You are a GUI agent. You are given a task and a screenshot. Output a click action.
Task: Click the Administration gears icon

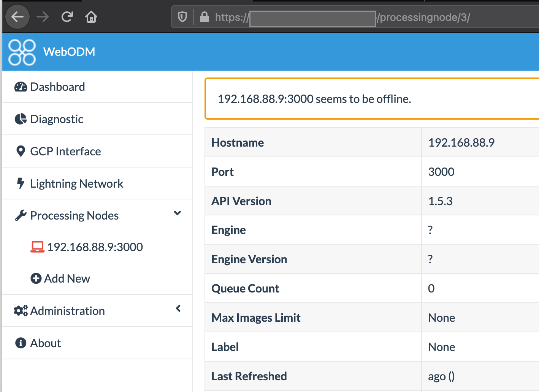[20, 310]
